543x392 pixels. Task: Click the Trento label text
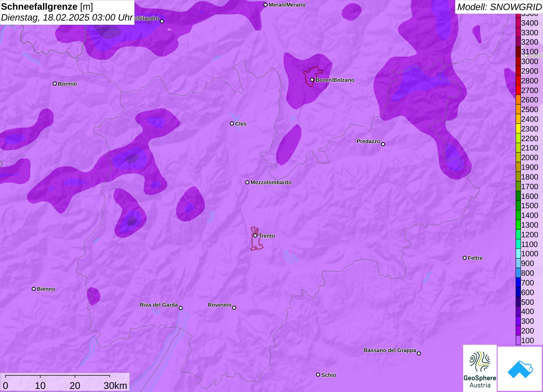(x=267, y=236)
